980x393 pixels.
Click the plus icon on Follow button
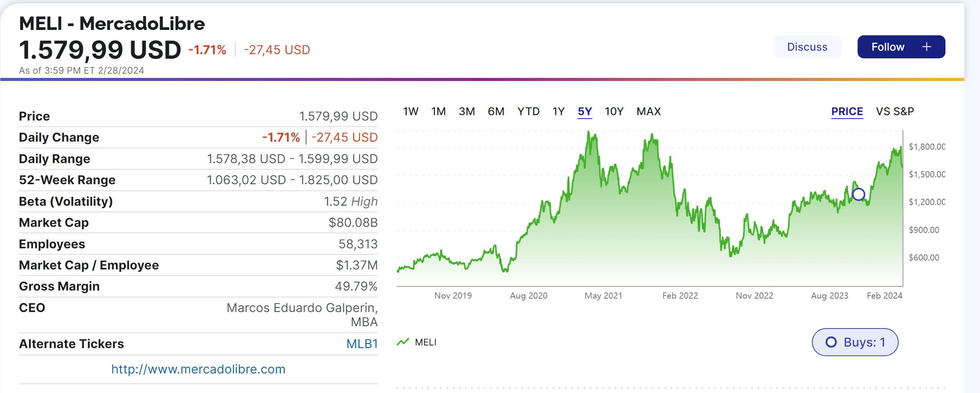coord(927,47)
